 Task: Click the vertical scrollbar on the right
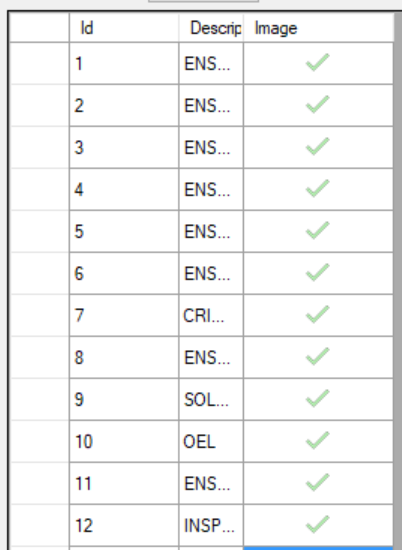[x=398, y=281]
